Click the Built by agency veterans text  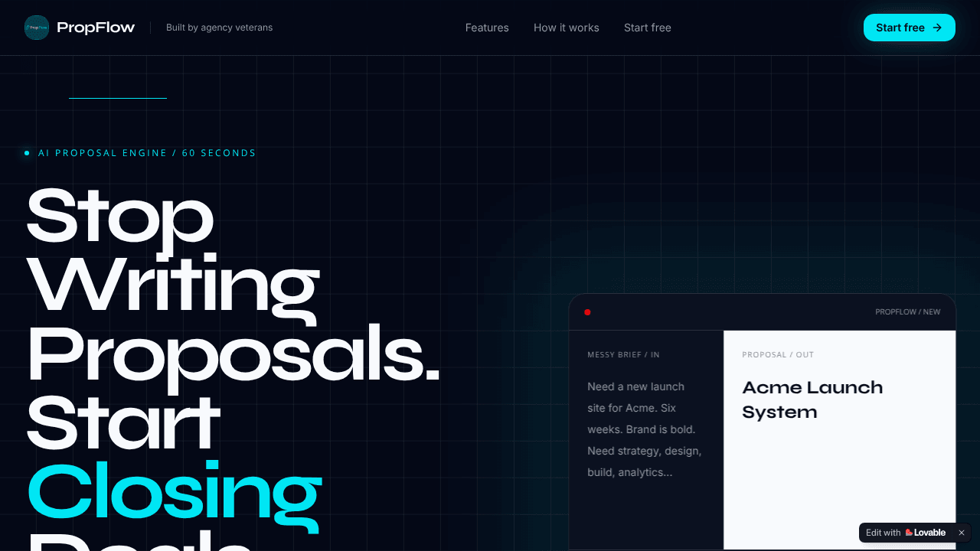219,28
